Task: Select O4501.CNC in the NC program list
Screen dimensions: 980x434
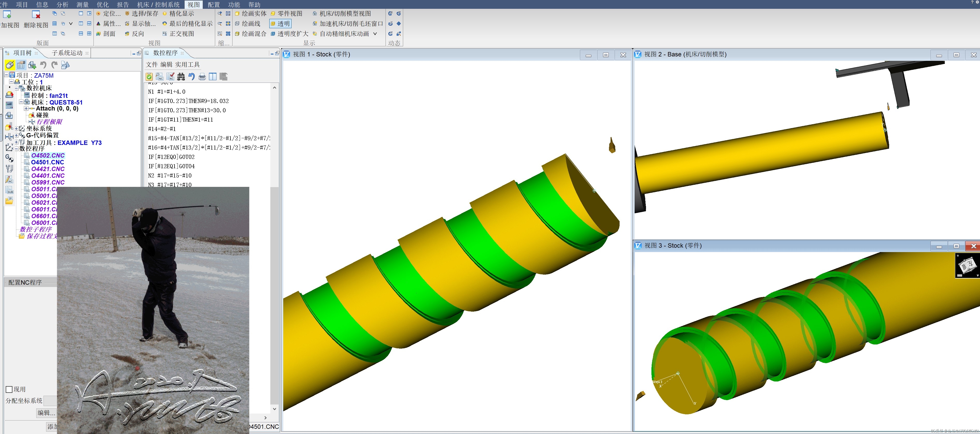Action: click(x=48, y=162)
